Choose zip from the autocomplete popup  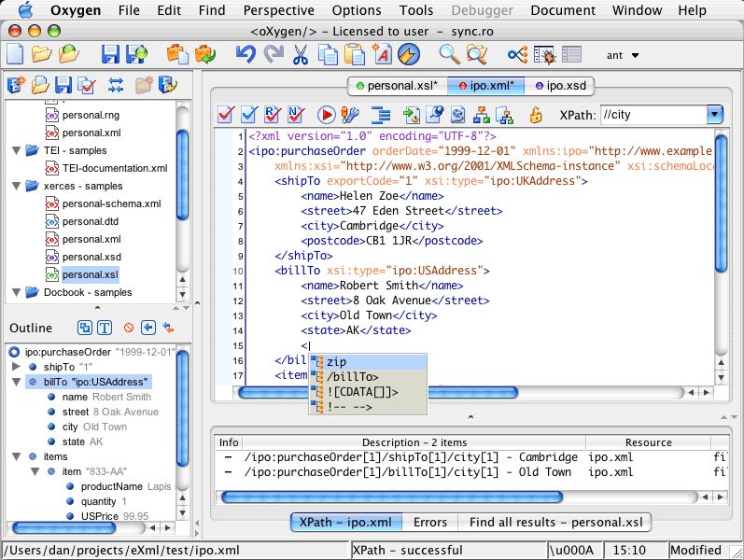[x=336, y=362]
